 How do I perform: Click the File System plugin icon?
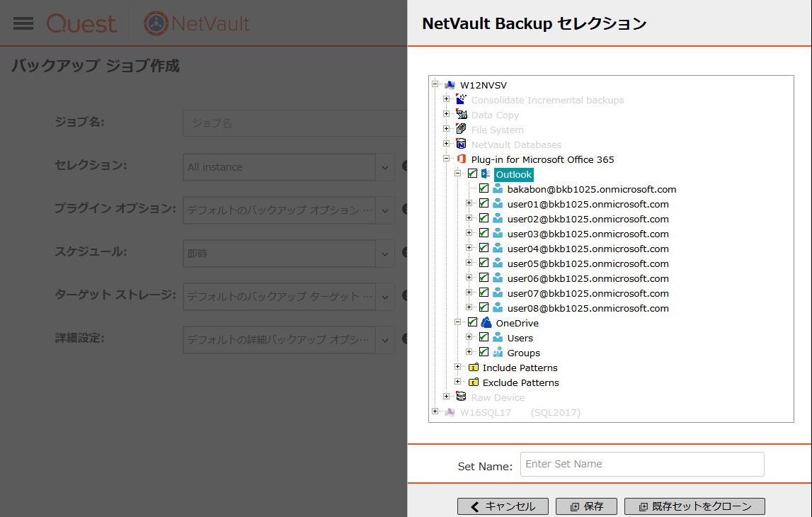[461, 128]
